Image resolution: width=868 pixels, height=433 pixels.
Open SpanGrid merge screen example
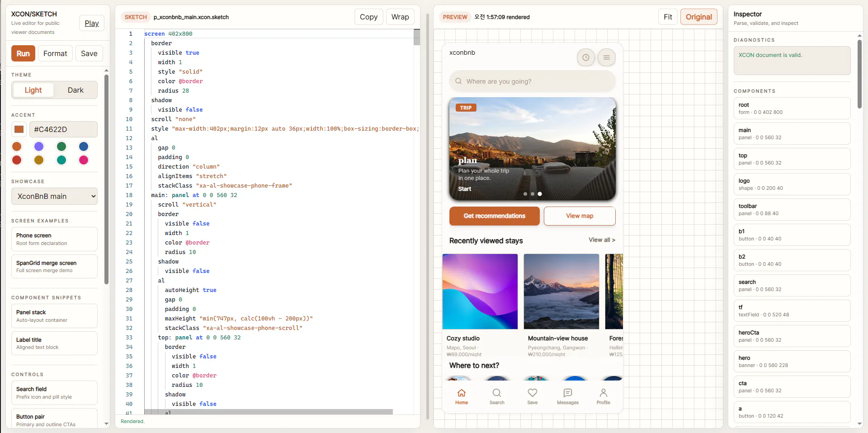(54, 267)
